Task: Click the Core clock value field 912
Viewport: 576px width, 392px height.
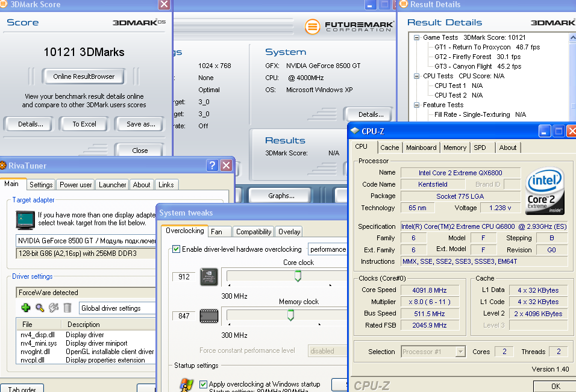Action: 184,277
